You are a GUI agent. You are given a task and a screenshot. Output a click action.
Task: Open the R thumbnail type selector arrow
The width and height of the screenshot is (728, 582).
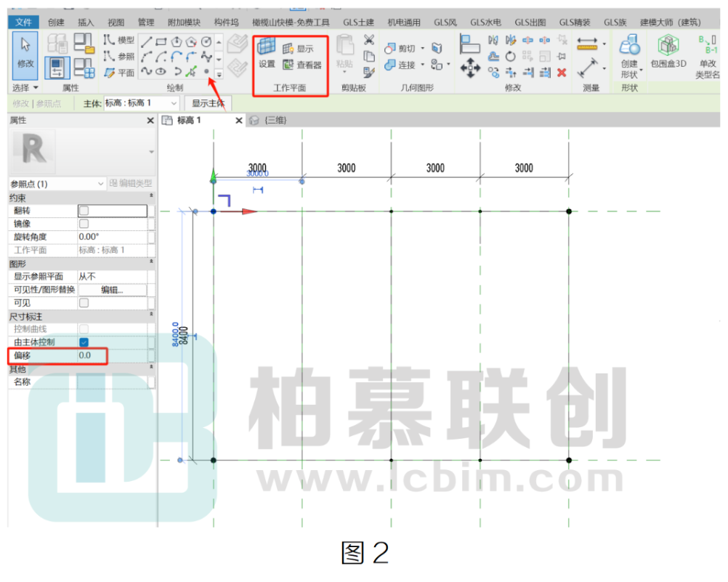coord(151,152)
